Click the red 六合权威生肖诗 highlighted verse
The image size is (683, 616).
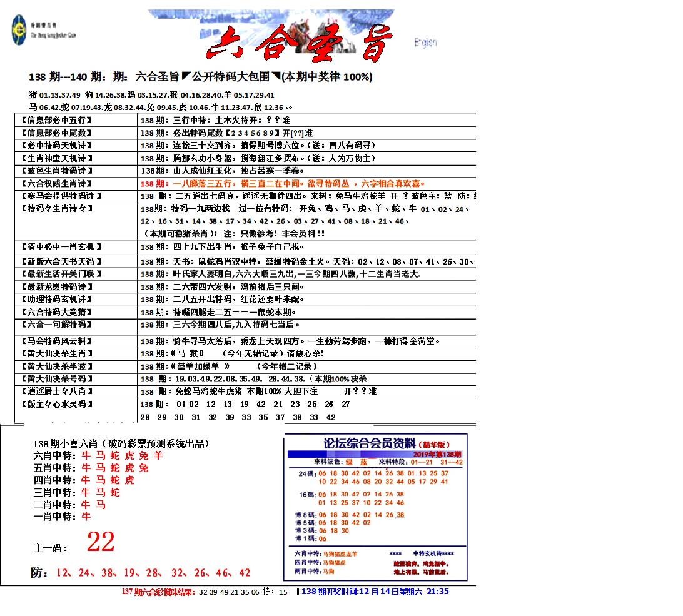281,184
